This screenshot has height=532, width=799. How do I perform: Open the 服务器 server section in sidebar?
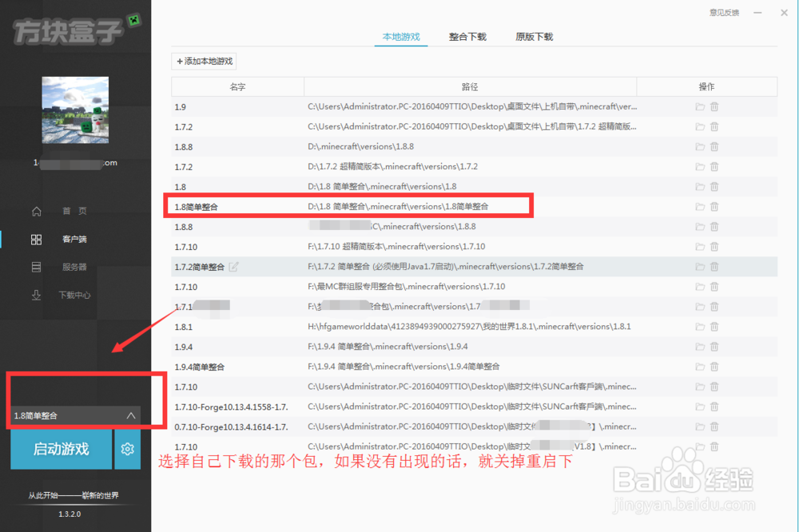73,267
